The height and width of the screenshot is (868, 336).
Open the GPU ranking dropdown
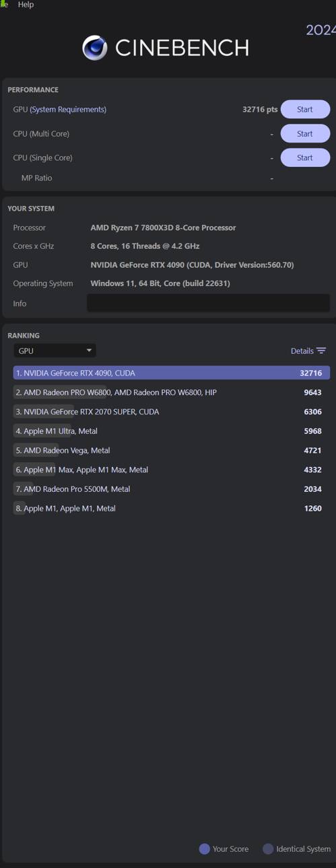(x=55, y=351)
